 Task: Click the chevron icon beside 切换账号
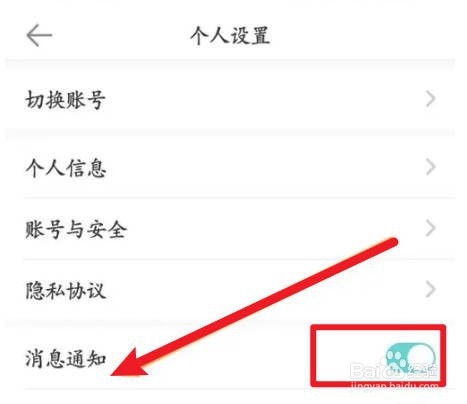tap(431, 99)
